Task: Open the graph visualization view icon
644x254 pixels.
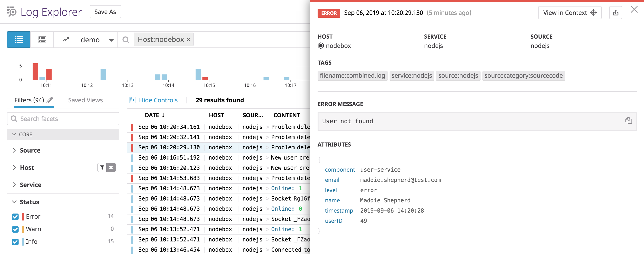Action: coord(65,39)
